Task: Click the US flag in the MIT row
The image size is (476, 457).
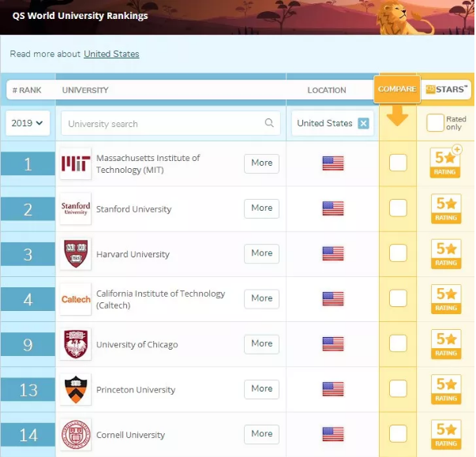Action: [333, 163]
